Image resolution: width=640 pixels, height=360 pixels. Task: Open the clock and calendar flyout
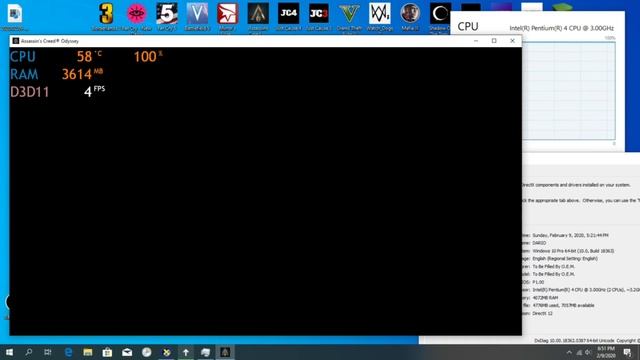point(606,352)
